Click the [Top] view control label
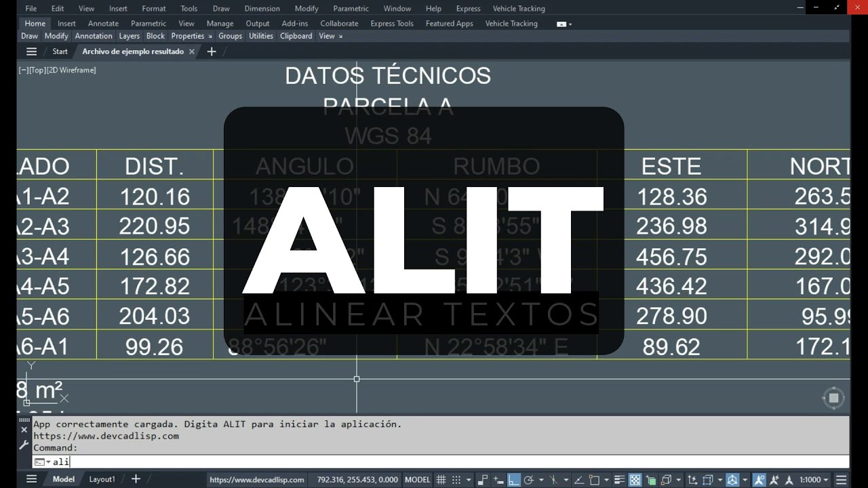 tap(37, 70)
